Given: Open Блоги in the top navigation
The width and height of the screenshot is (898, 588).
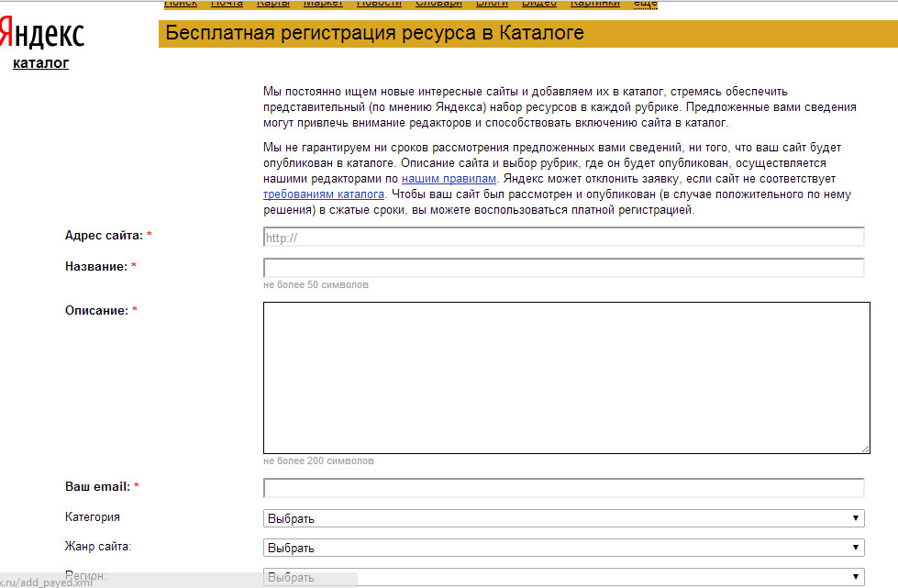Looking at the screenshot, I should [493, 4].
